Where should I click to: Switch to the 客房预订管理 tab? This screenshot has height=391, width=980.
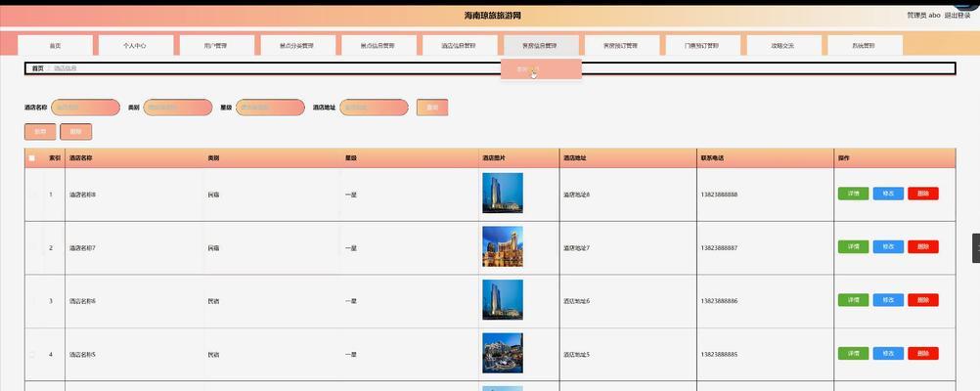(622, 46)
